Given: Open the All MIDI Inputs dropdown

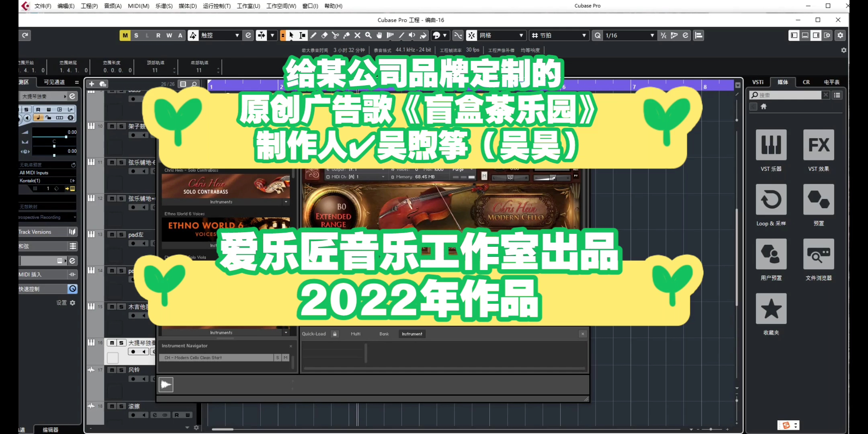Looking at the screenshot, I should (x=47, y=173).
